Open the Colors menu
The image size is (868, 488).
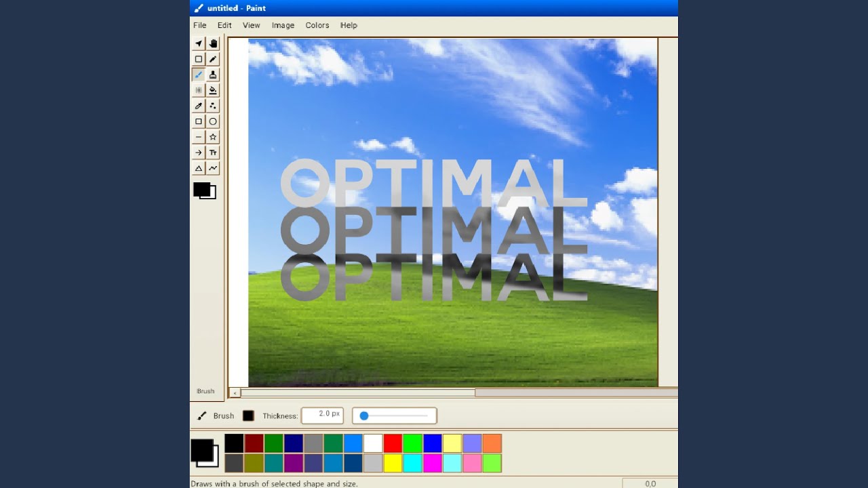coord(317,25)
